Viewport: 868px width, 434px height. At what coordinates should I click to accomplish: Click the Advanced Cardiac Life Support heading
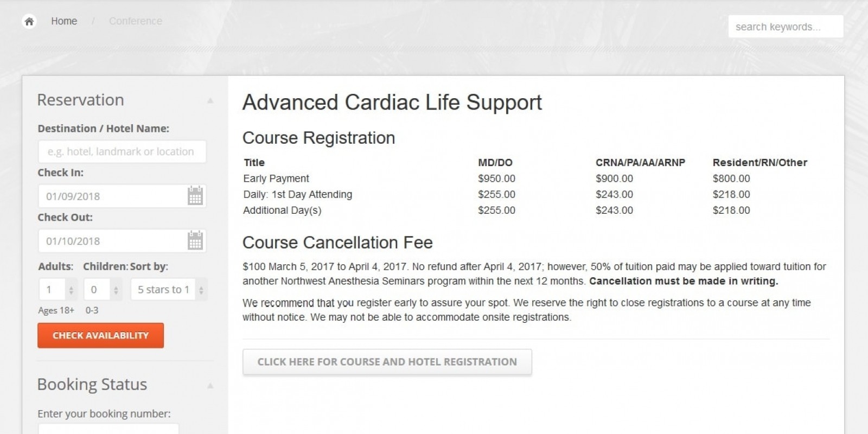click(x=392, y=103)
